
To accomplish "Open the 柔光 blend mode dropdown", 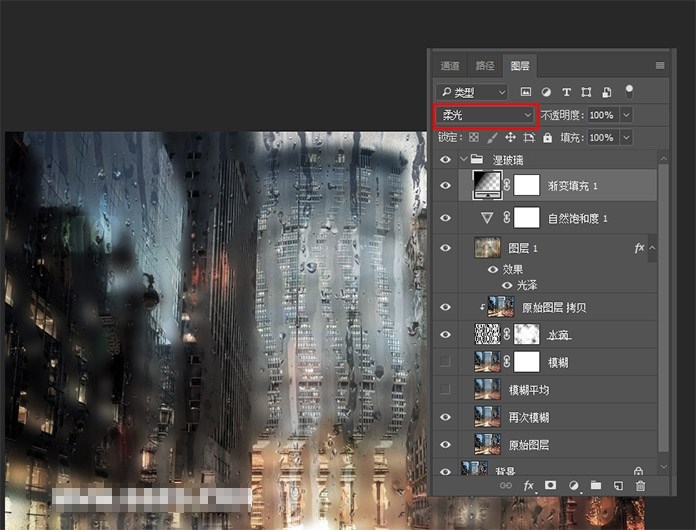I will pyautogui.click(x=486, y=115).
